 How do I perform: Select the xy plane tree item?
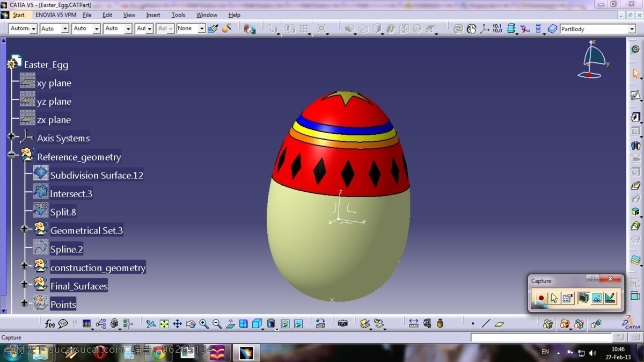click(54, 83)
